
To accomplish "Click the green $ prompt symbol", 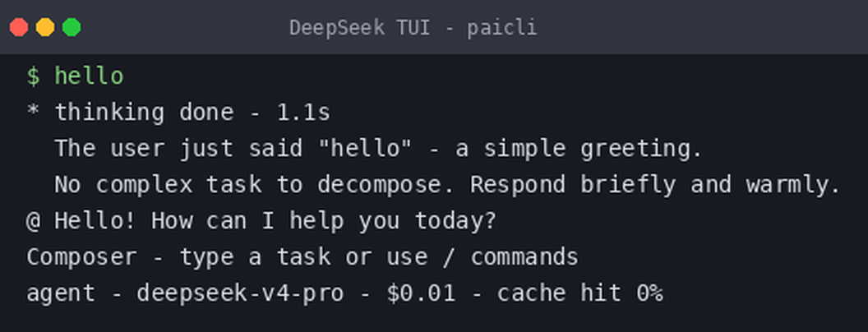I will click(33, 76).
